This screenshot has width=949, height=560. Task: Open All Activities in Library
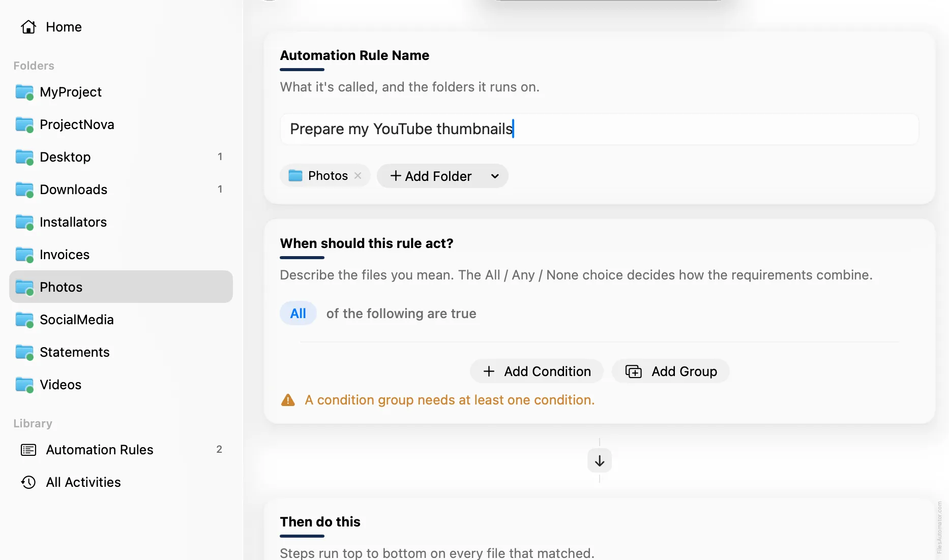(121, 482)
